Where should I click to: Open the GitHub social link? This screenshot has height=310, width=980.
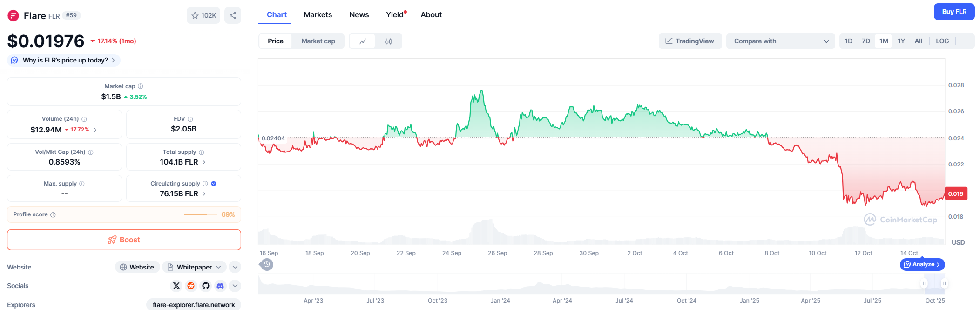(x=206, y=286)
